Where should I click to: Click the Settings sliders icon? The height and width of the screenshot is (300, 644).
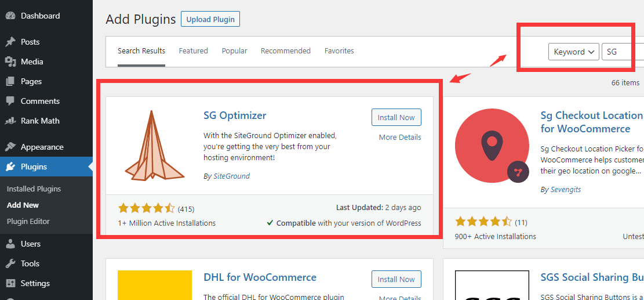10,284
